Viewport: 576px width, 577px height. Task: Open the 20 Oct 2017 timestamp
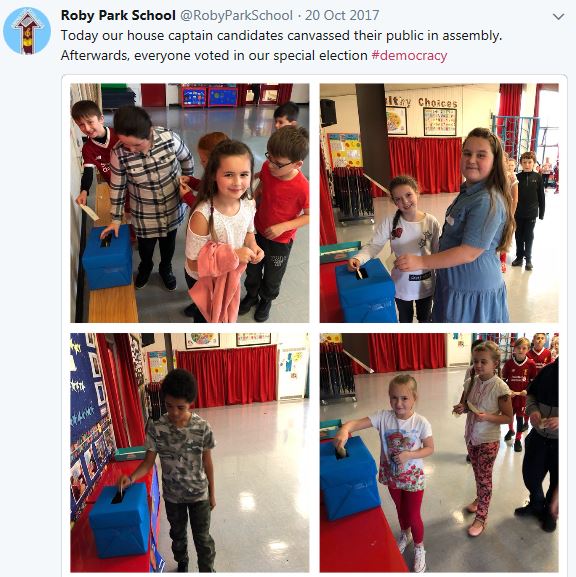[x=342, y=15]
